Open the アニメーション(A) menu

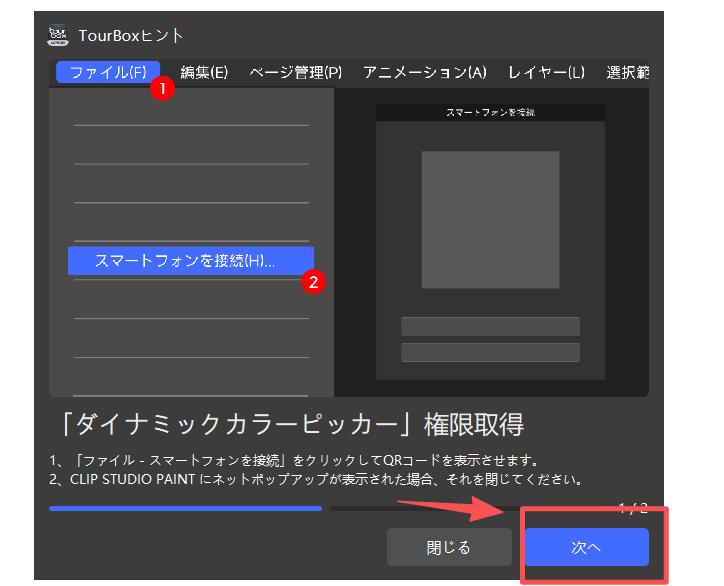pos(424,72)
